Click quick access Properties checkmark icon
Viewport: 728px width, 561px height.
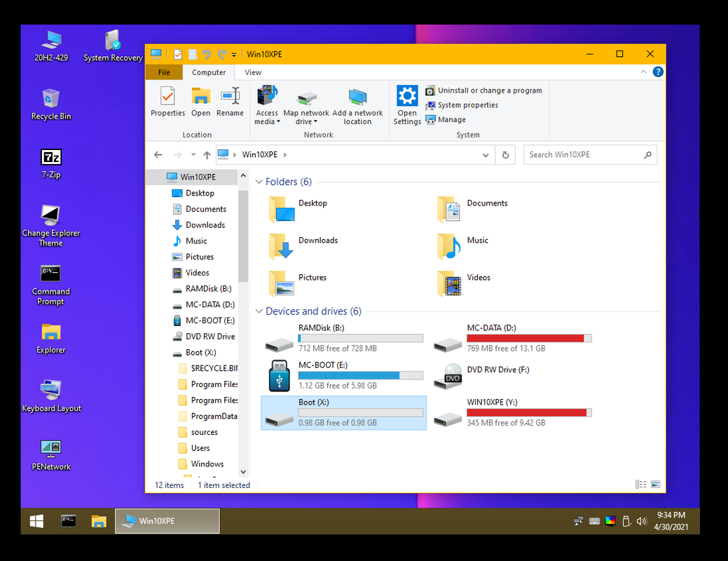(x=178, y=55)
